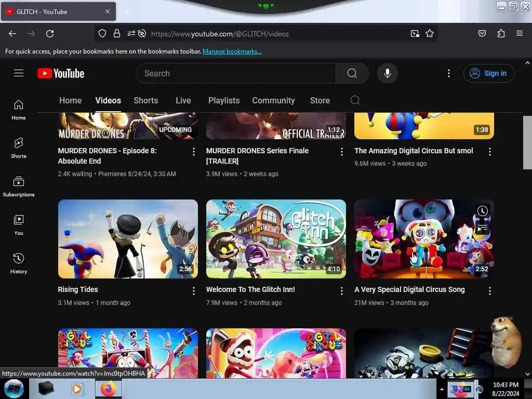The image size is (532, 399).
Task: Click the Manage bookmarks link
Action: coord(232,51)
